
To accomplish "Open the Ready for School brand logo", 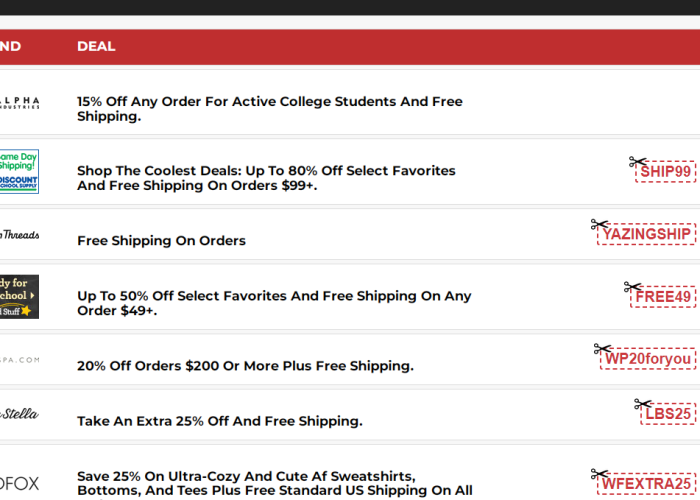I will pyautogui.click(x=19, y=297).
